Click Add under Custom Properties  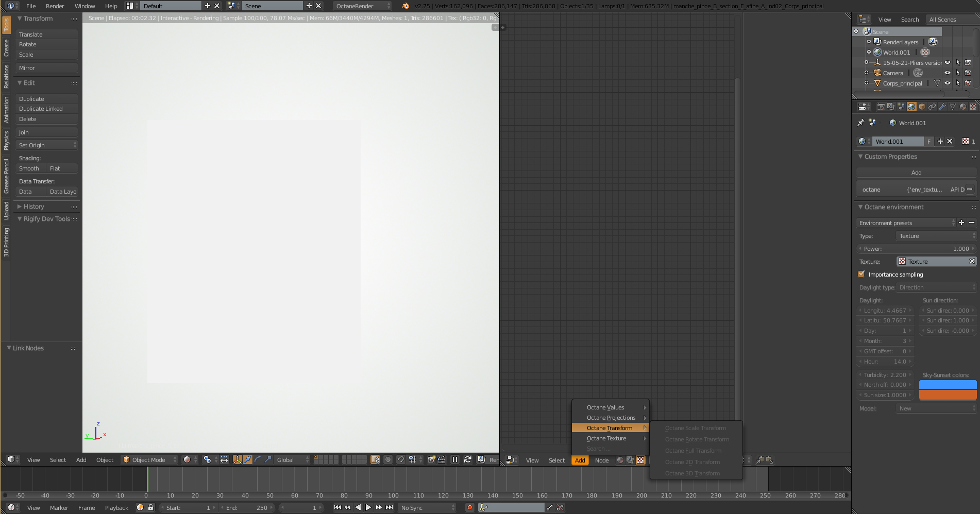pos(916,173)
